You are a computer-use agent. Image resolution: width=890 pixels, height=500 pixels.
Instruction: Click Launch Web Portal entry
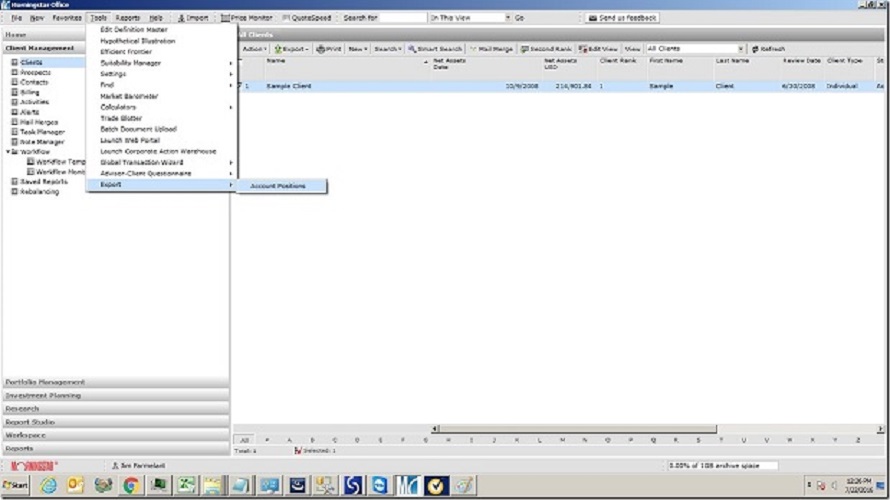tap(130, 140)
